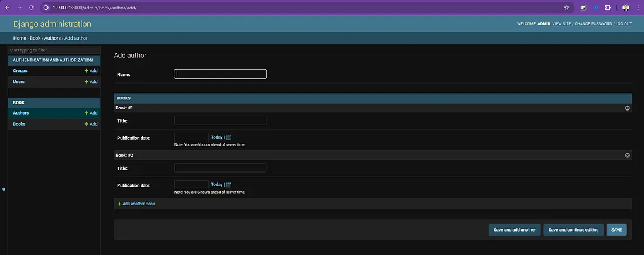Click Save and continue editing button
Image resolution: width=644 pixels, height=255 pixels.
pos(573,230)
